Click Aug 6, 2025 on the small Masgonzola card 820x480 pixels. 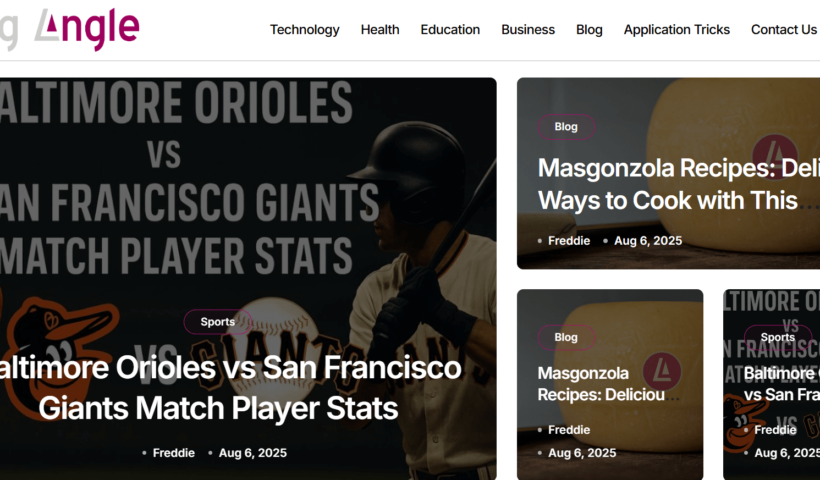pyautogui.click(x=582, y=453)
